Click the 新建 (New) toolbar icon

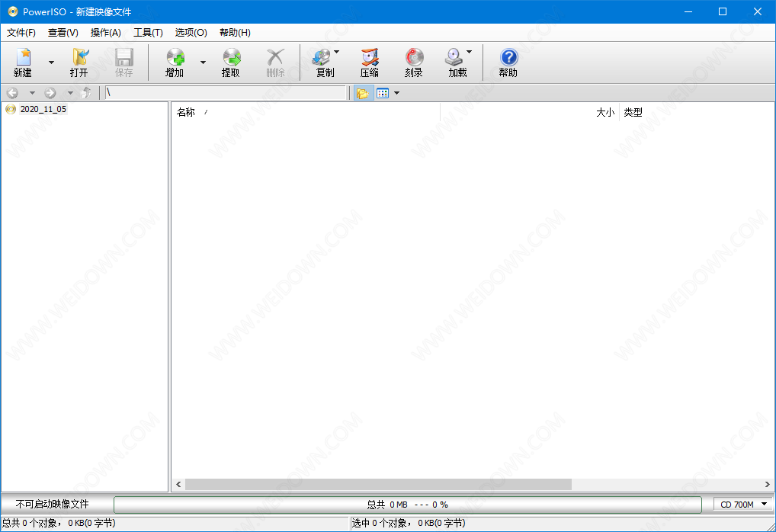[24, 57]
